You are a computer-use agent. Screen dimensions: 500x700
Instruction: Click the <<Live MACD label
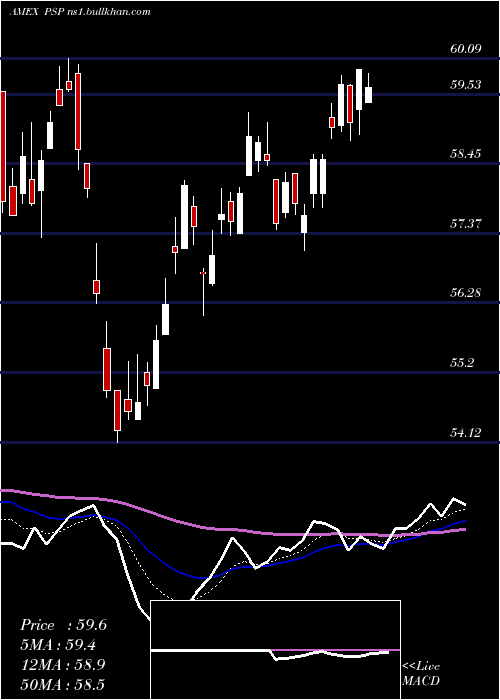tap(421, 673)
